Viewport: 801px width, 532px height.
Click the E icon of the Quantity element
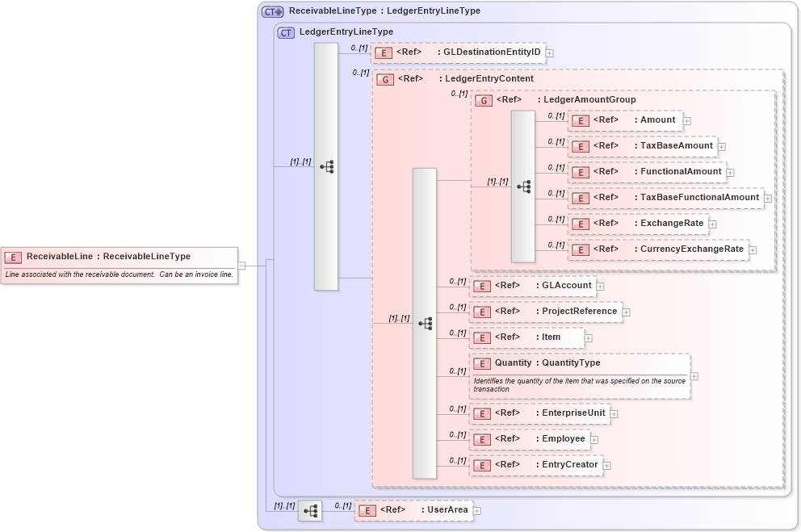click(x=482, y=363)
